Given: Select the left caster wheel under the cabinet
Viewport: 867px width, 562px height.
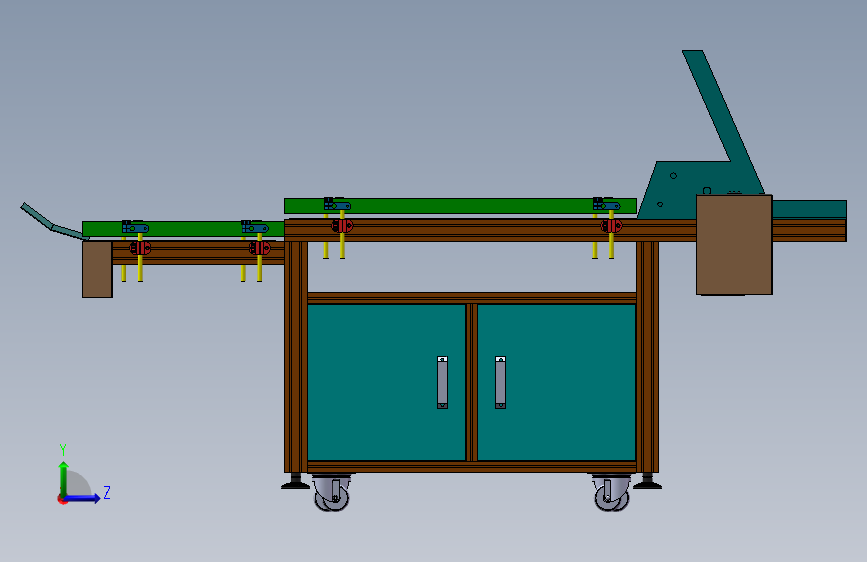Looking at the screenshot, I should [332, 493].
